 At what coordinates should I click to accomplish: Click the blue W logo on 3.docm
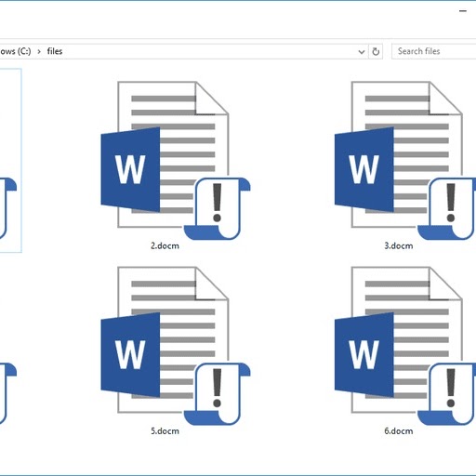(364, 169)
